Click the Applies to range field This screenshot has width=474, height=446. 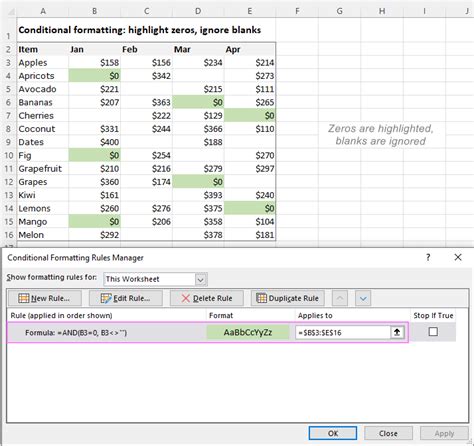click(343, 332)
